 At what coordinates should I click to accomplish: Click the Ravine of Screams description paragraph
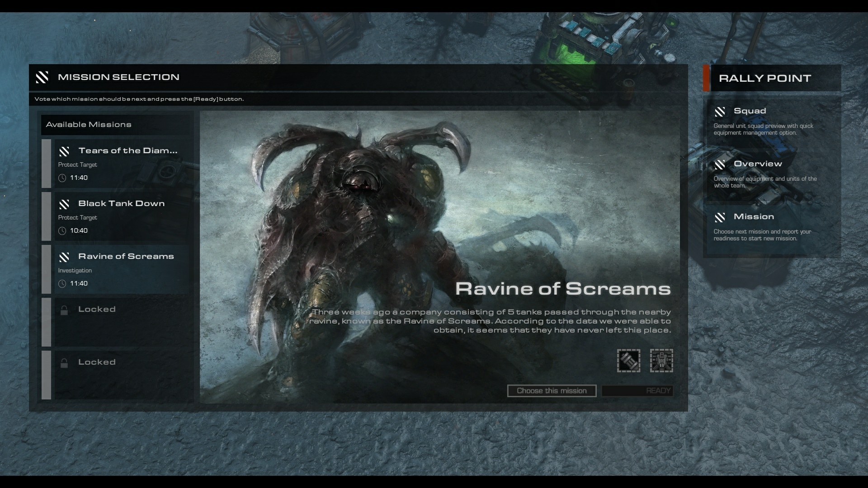[x=491, y=321]
